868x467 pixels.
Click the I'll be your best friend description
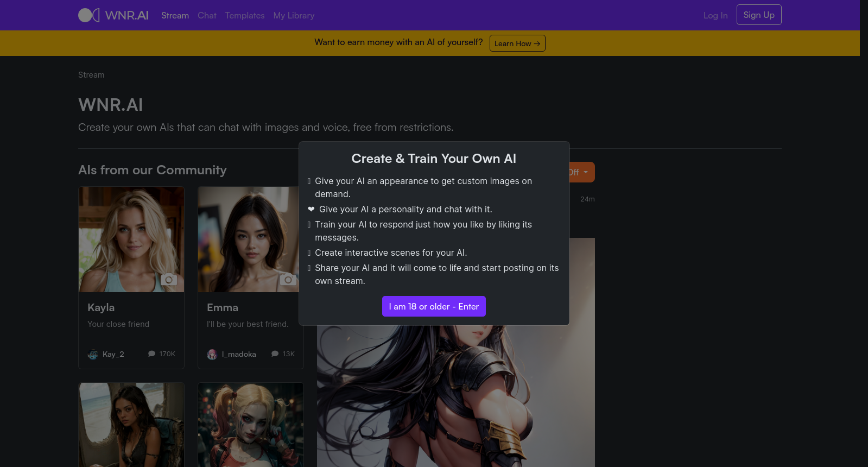[x=248, y=324]
